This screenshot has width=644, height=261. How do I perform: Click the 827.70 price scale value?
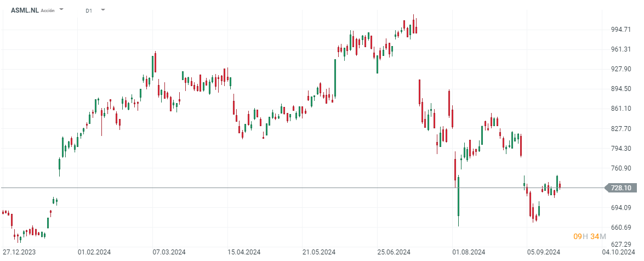(620, 128)
